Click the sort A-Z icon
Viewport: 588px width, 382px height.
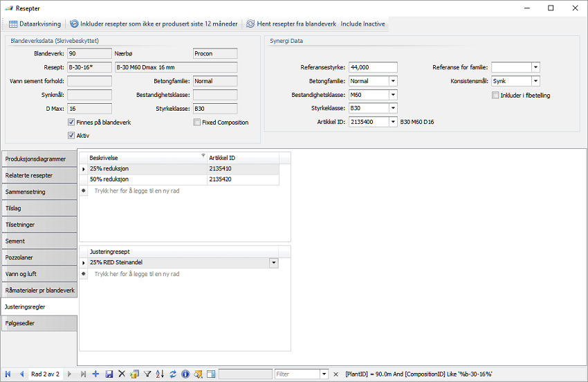click(x=160, y=374)
